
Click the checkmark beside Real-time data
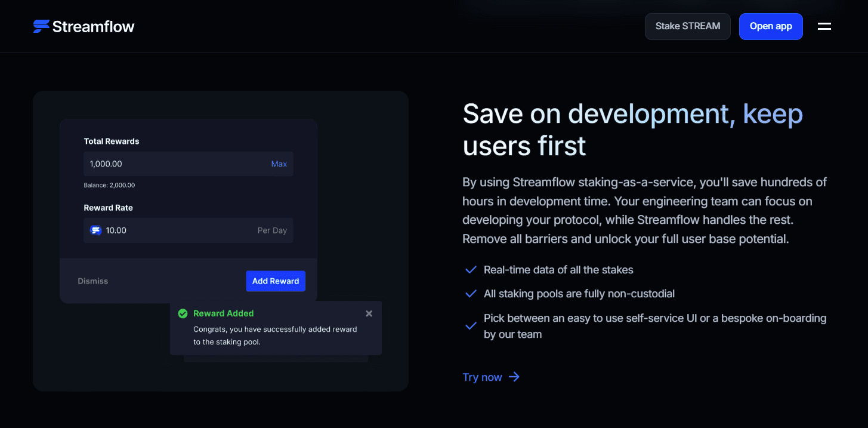pos(471,270)
